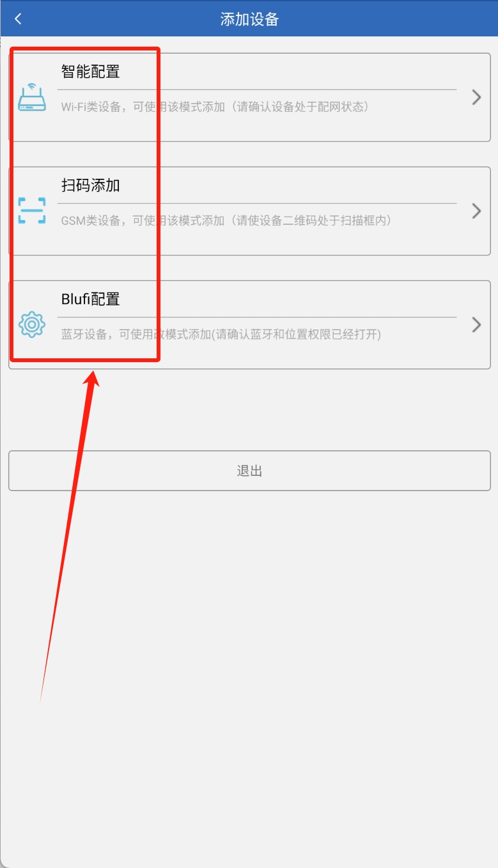Tap the Wi-Fi router icon
This screenshot has height=868, width=498.
click(x=32, y=98)
